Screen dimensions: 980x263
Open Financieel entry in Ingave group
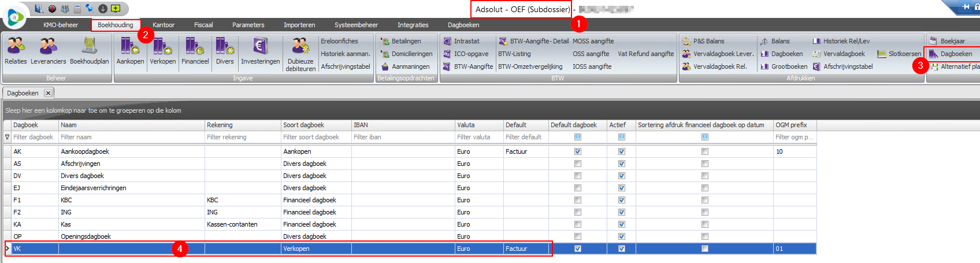click(x=195, y=50)
